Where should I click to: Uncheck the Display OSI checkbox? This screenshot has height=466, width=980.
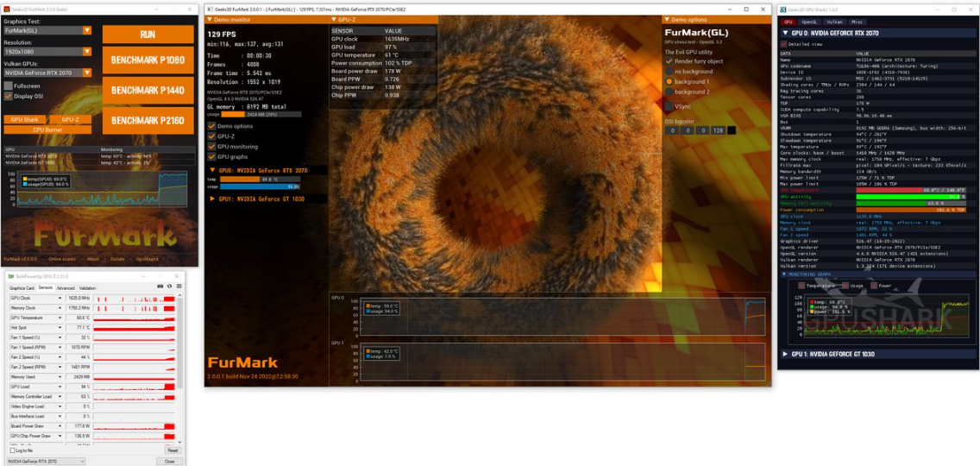point(8,97)
